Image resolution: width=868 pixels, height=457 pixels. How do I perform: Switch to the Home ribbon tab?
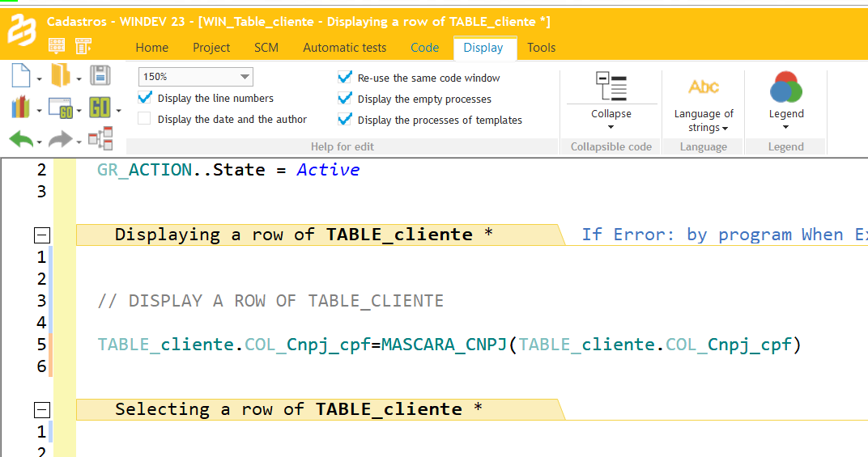151,48
